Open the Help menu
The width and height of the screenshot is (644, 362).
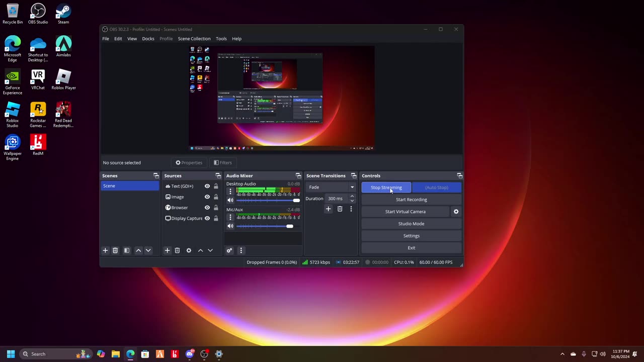[236, 39]
